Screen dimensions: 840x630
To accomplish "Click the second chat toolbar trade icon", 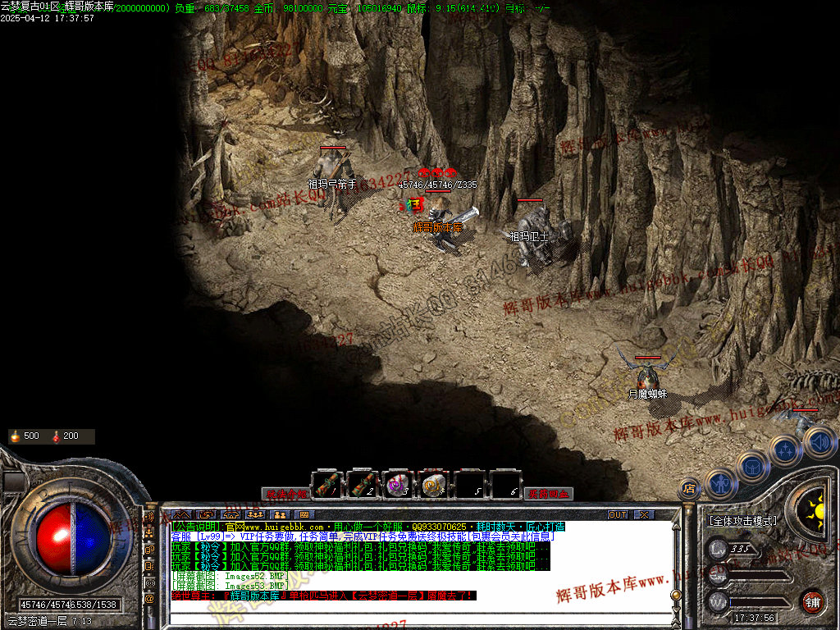I will point(206,515).
